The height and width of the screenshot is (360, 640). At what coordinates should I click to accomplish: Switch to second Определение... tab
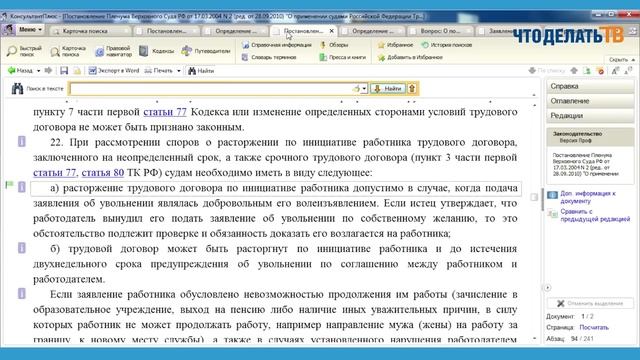coord(373,31)
